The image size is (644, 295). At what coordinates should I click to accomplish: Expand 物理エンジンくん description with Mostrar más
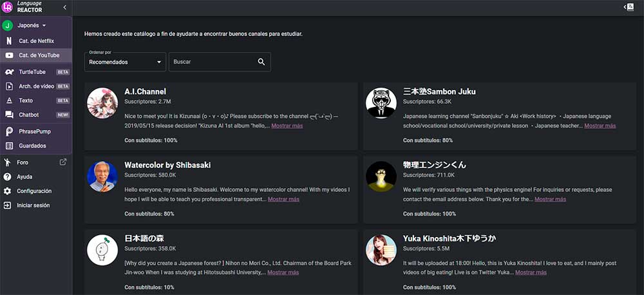click(x=551, y=199)
